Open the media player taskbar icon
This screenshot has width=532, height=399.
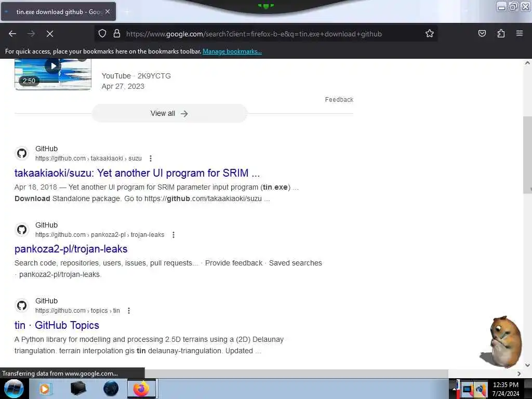[45, 389]
